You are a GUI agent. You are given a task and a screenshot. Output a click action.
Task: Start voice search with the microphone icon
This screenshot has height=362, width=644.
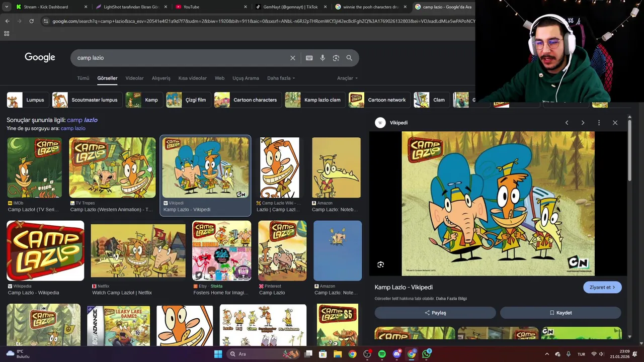coord(323,58)
